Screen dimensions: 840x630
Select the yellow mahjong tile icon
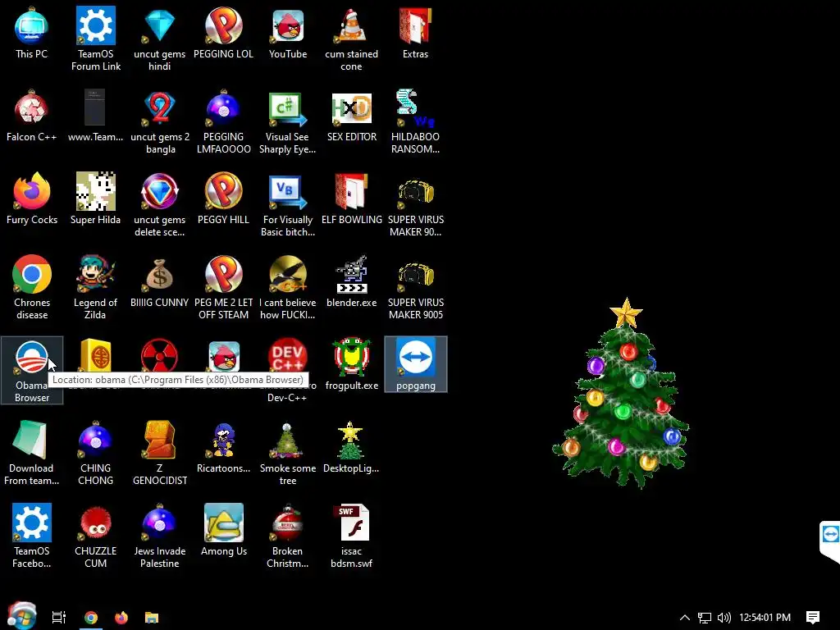95,355
